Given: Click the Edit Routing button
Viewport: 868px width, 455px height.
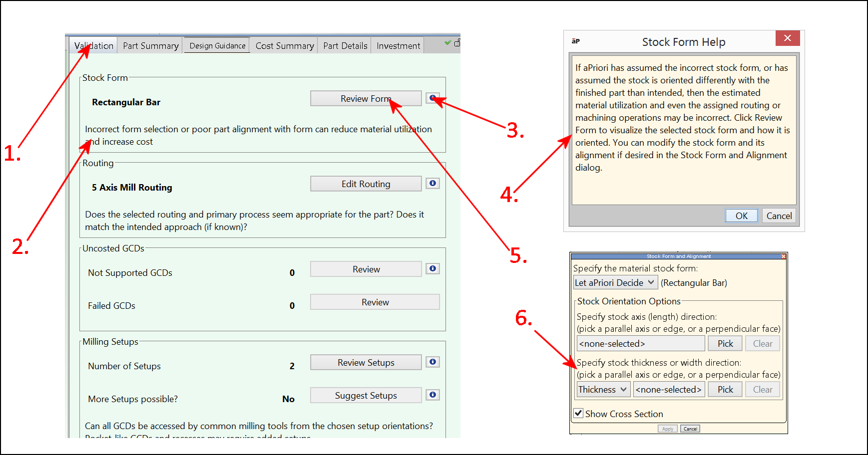Looking at the screenshot, I should (366, 184).
